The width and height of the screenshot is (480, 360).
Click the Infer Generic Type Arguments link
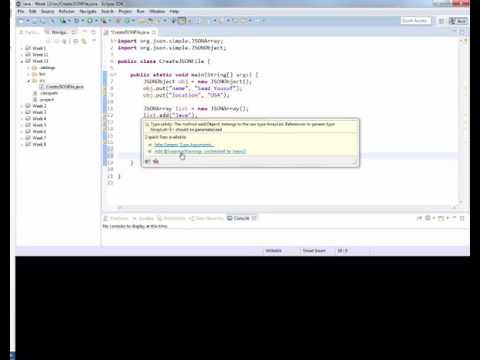184,145
